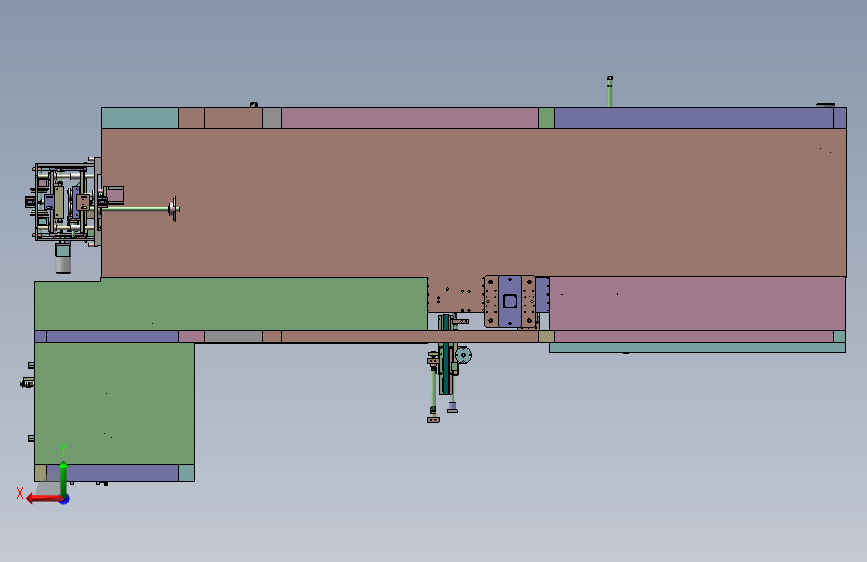Select the green square panel at bottom left
Viewport: 867px width, 562px height.
(x=114, y=404)
